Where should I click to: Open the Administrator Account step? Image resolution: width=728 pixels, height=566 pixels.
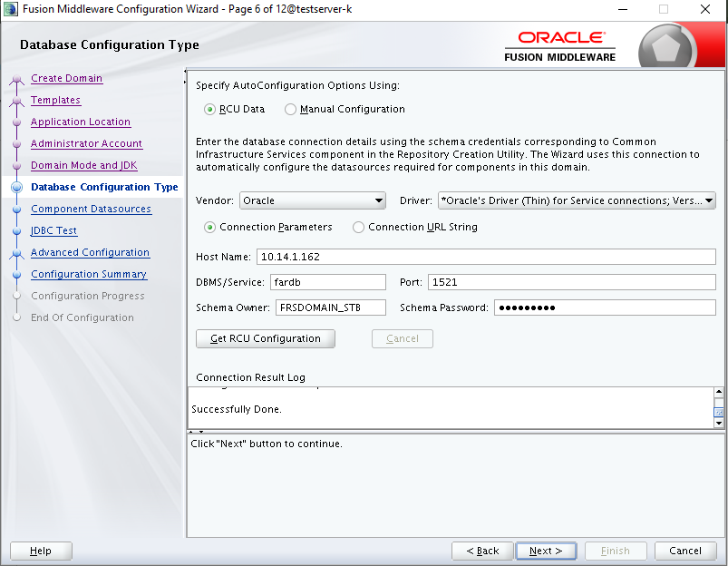pos(86,143)
